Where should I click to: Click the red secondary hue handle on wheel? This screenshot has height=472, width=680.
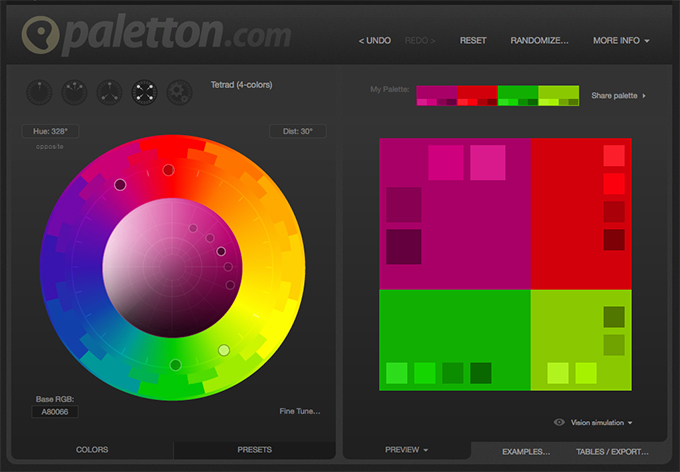point(169,170)
